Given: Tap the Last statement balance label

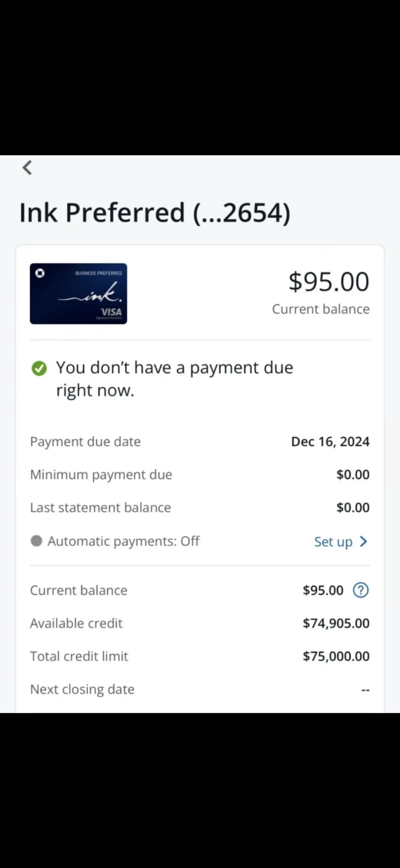Looking at the screenshot, I should [101, 507].
